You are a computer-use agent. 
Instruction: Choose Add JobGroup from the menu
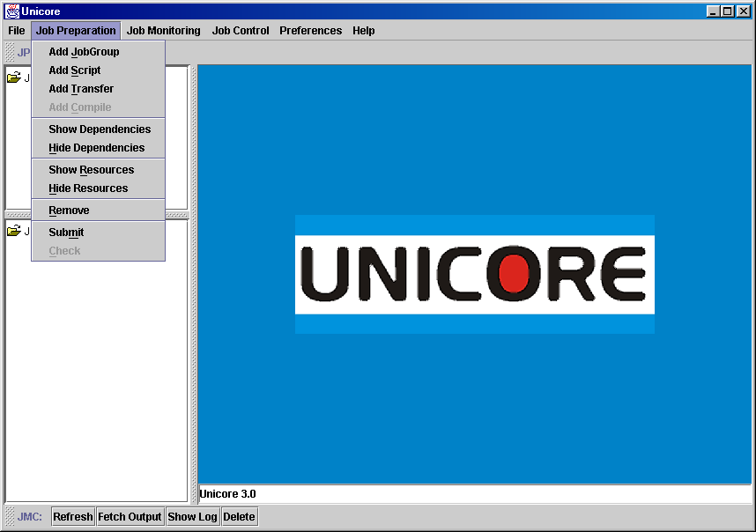tap(99, 52)
